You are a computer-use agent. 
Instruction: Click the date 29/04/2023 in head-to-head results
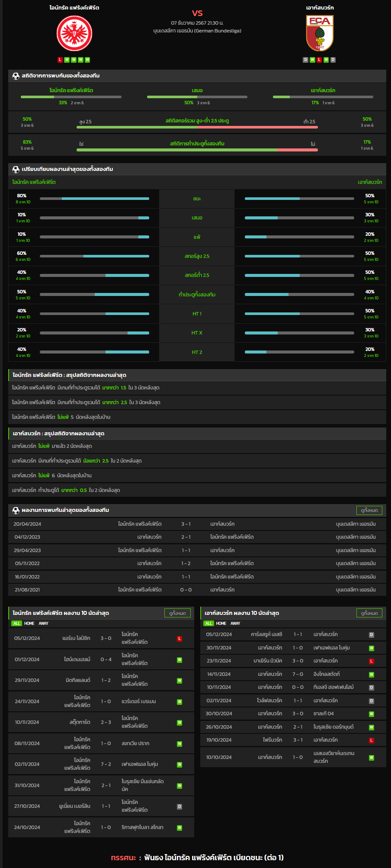point(27,550)
